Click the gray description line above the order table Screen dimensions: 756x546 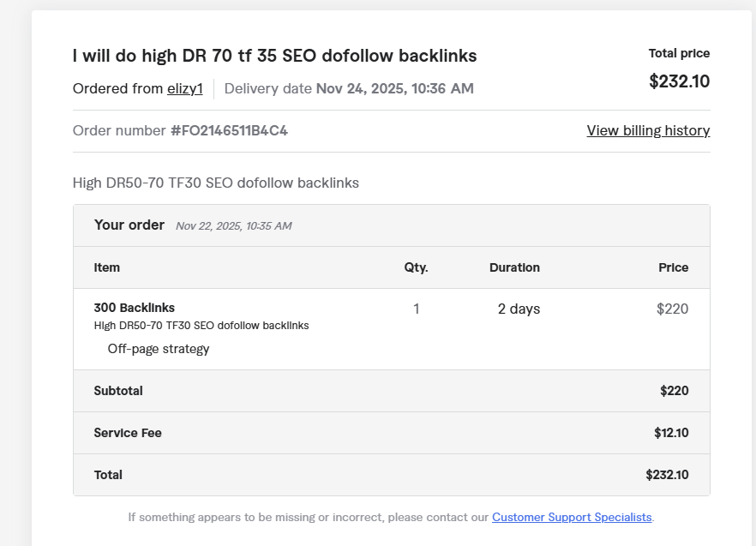216,183
